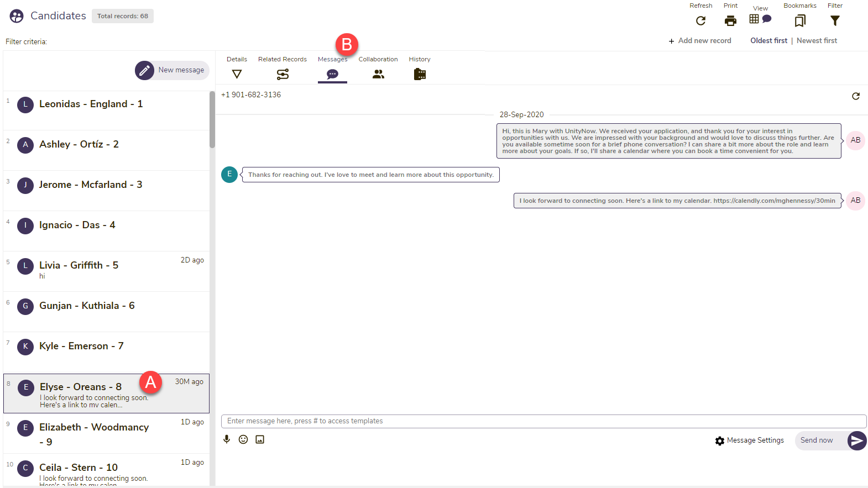The height and width of the screenshot is (488, 868).
Task: Select candidate Livia - Griffith - 5
Action: coord(107,271)
